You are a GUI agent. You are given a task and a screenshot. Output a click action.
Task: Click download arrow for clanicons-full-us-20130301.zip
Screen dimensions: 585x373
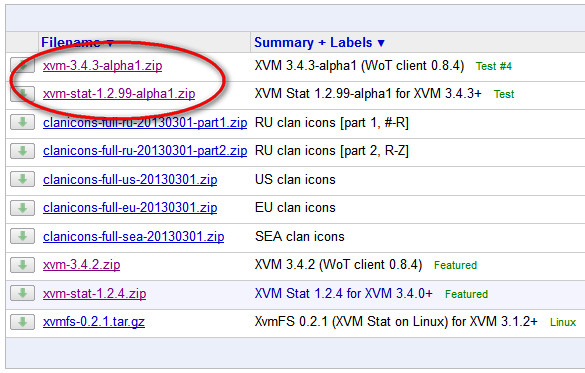[22, 179]
